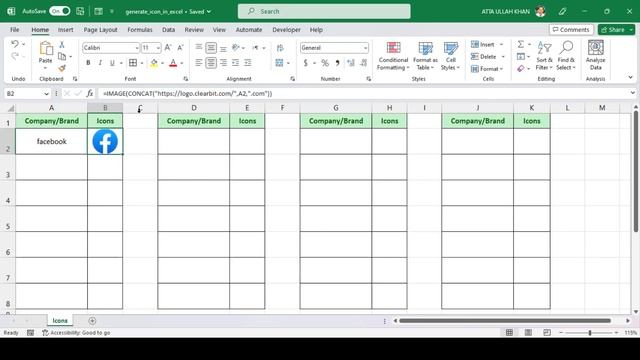The image size is (640, 360).
Task: Open Format as Table
Action: click(425, 56)
